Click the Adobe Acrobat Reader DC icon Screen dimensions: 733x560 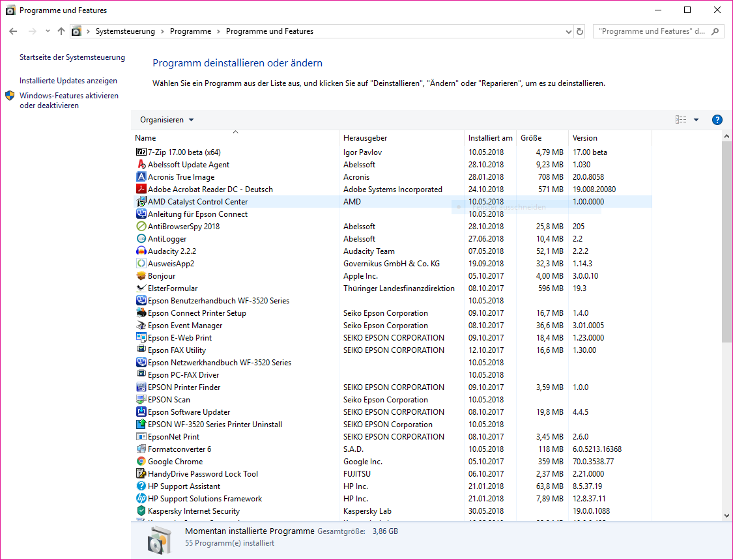point(141,189)
